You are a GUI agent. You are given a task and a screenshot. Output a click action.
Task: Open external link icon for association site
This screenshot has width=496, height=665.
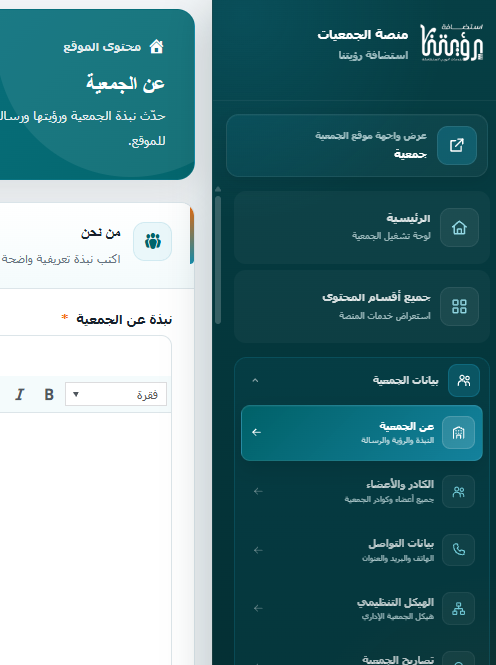click(457, 145)
